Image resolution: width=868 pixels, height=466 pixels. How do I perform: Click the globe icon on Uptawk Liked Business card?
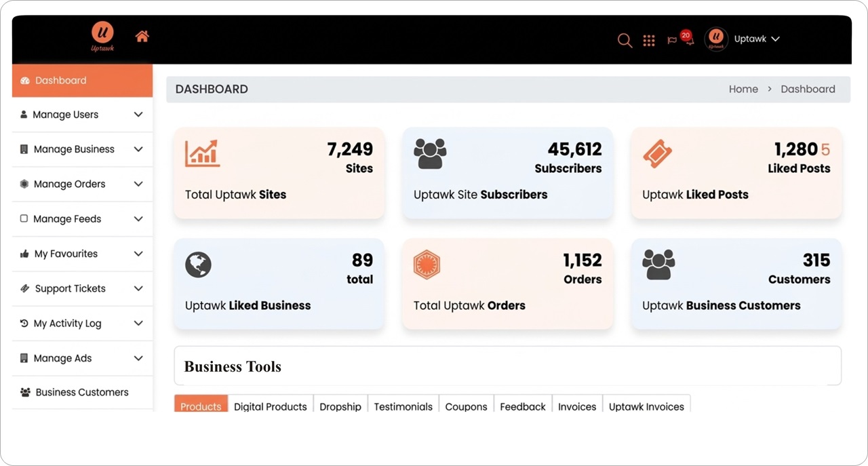[x=198, y=265]
